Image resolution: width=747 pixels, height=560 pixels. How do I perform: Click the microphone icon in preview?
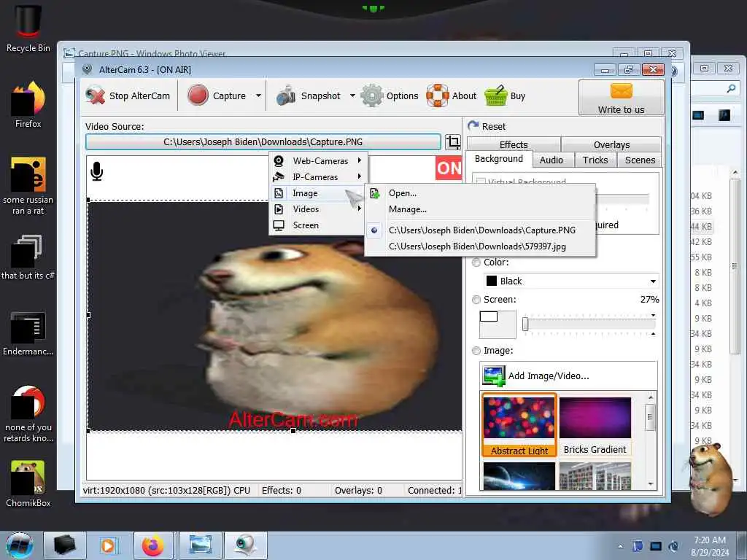[97, 171]
